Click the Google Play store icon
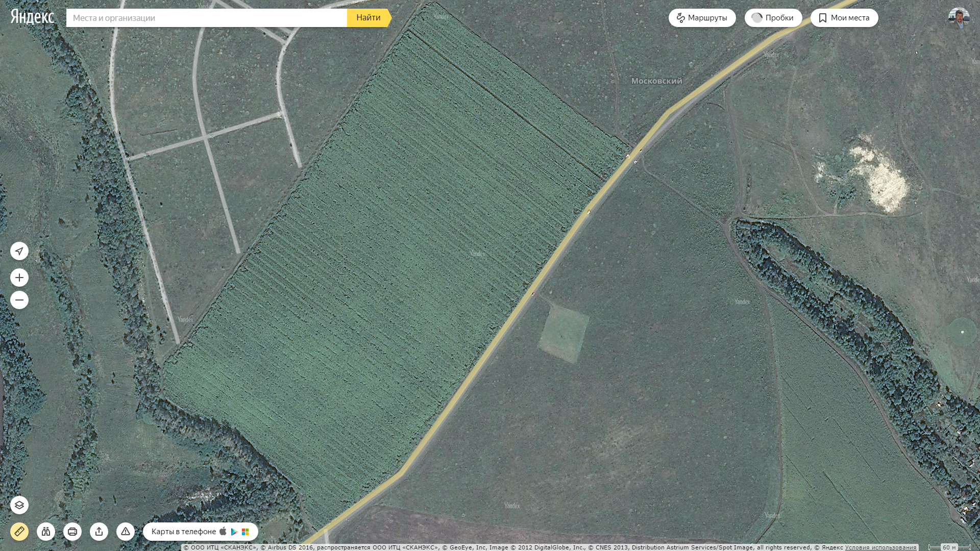980x551 pixels. tap(234, 532)
